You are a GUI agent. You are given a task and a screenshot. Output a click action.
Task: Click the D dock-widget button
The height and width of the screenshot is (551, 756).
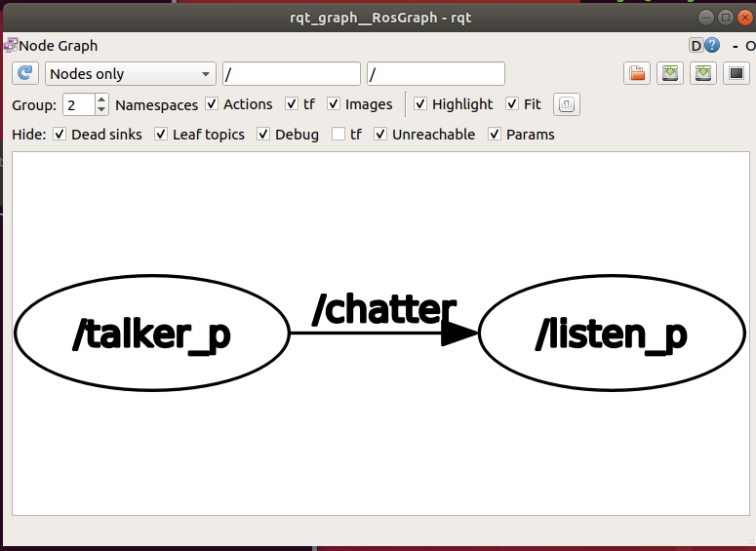click(x=696, y=46)
